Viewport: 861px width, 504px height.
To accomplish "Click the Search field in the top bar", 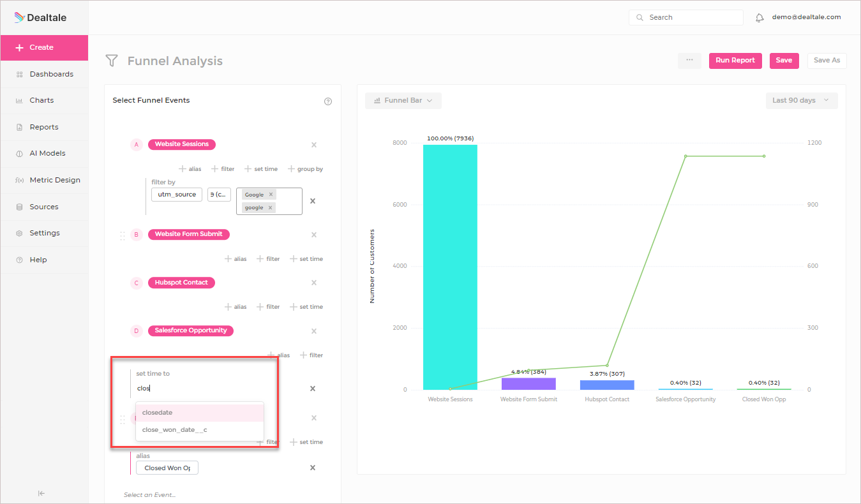I will click(x=686, y=18).
